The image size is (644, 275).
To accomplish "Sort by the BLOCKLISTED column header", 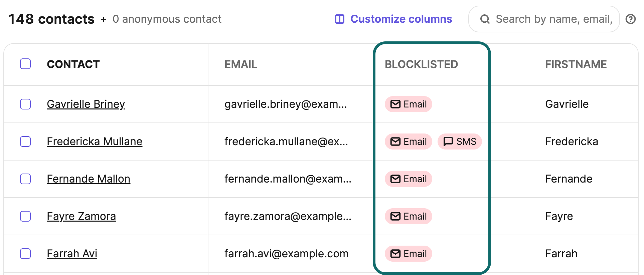I will click(x=422, y=64).
